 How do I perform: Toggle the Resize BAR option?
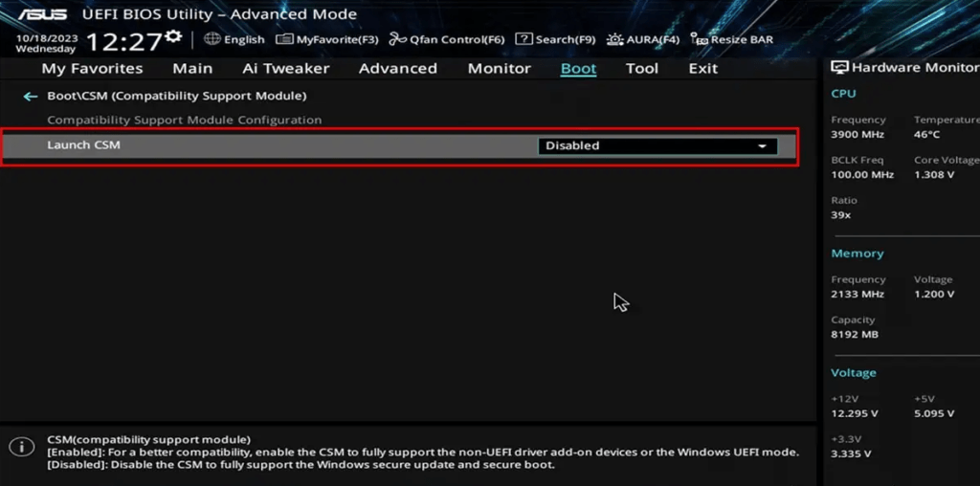[732, 39]
